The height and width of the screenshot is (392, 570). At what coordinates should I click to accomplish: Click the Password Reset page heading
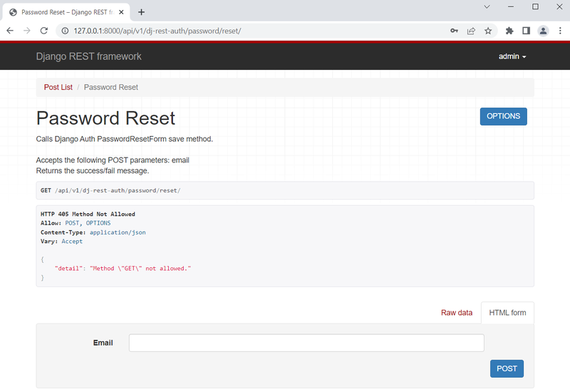point(105,118)
